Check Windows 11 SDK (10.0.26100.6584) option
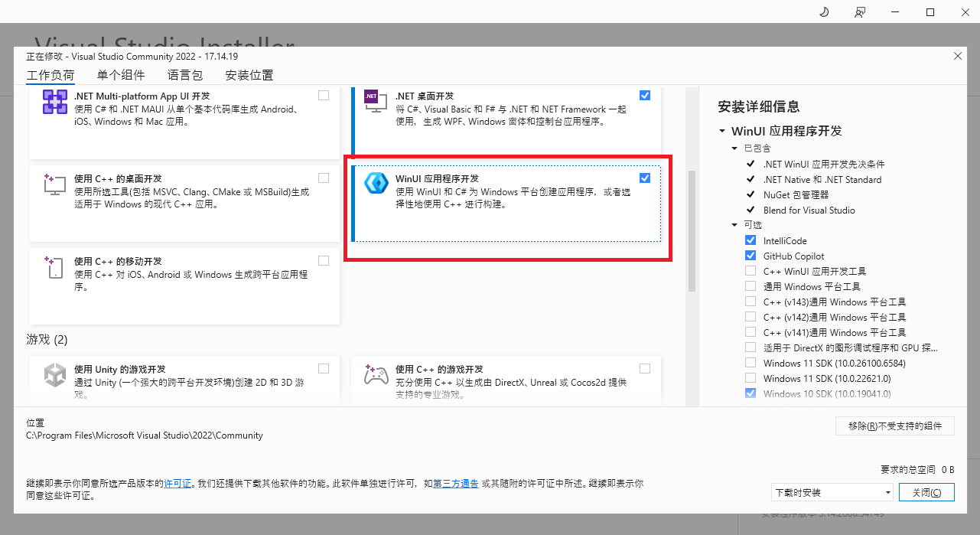 tap(750, 363)
